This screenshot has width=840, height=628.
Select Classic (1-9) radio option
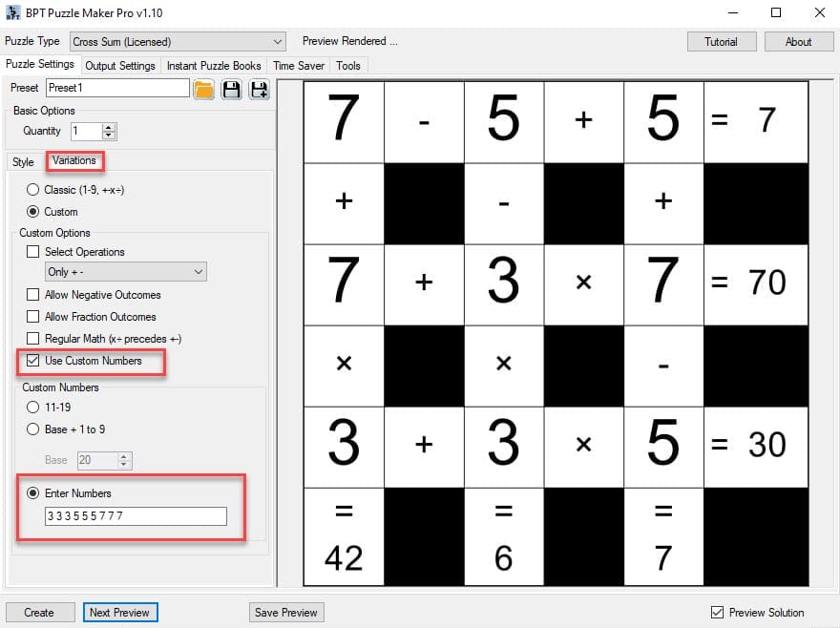pos(33,190)
